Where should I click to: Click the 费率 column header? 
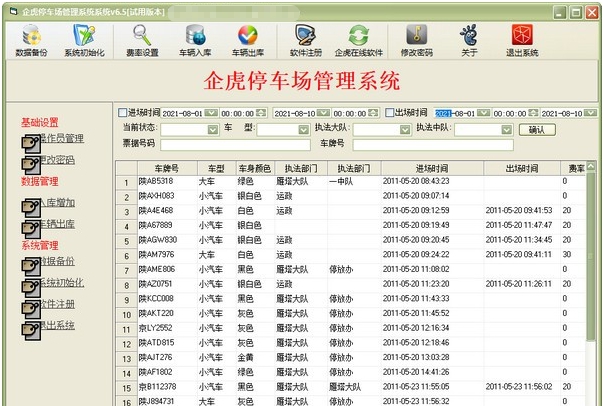point(574,168)
